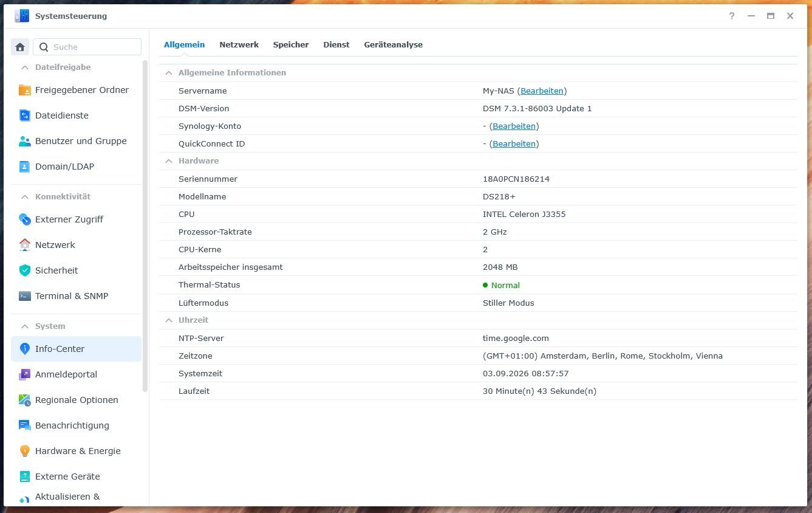The image size is (812, 513).
Task: Click INTEL Celeron J3355 CPU value
Action: pos(524,215)
